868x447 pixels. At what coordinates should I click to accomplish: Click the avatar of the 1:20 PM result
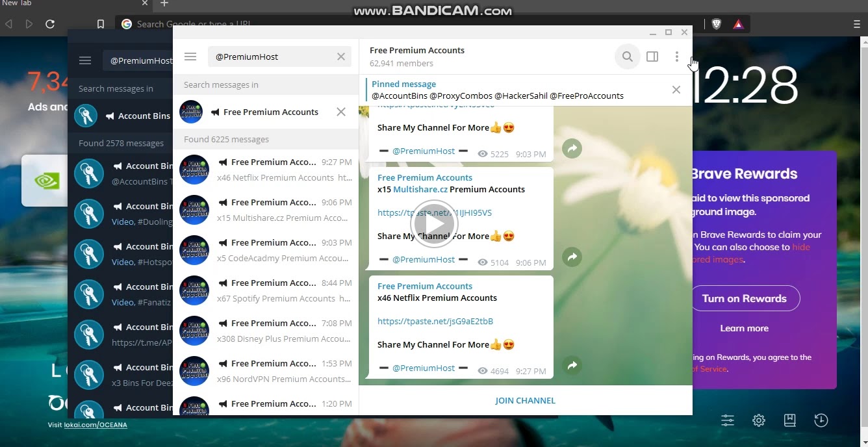click(x=194, y=406)
